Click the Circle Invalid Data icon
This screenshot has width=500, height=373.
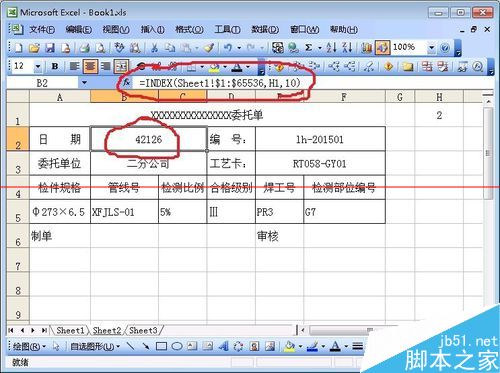coord(427,67)
